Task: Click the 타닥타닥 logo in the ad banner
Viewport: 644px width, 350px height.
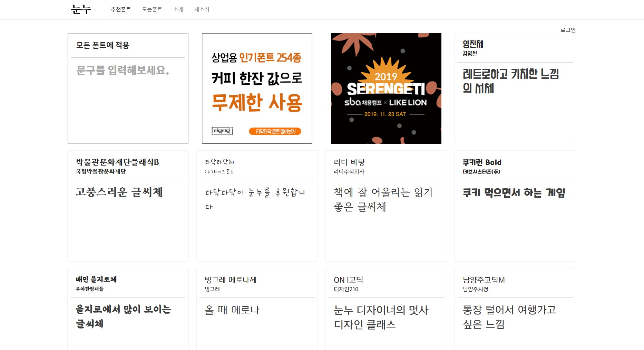Action: coord(222,131)
